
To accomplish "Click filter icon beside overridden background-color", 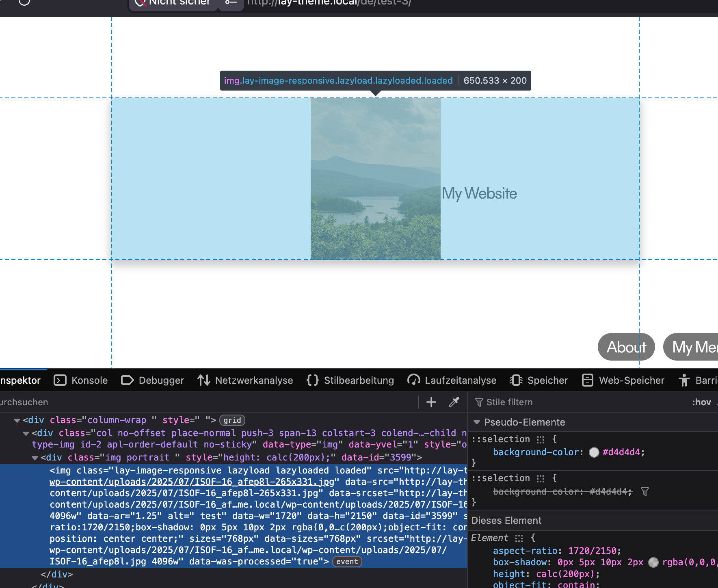I will [x=644, y=492].
